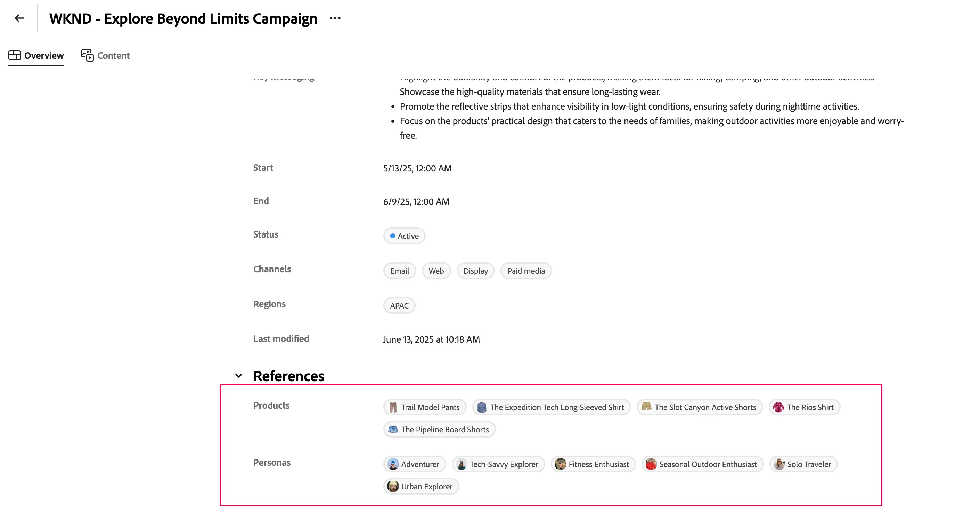Collapse the References section chevron
The height and width of the screenshot is (528, 980).
238,376
